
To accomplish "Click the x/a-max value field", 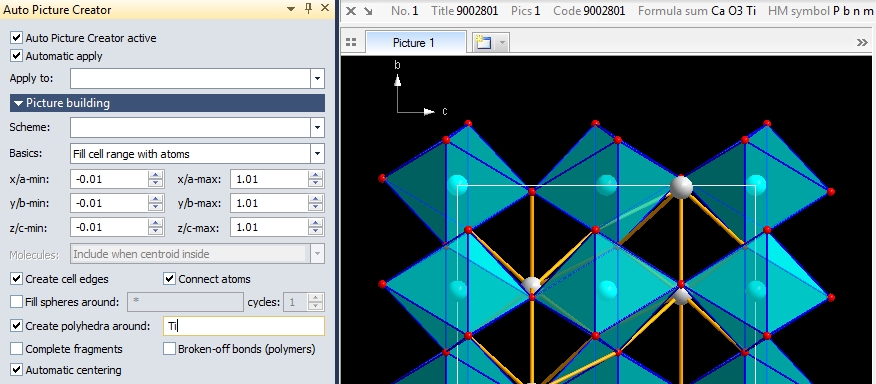I will [x=269, y=179].
